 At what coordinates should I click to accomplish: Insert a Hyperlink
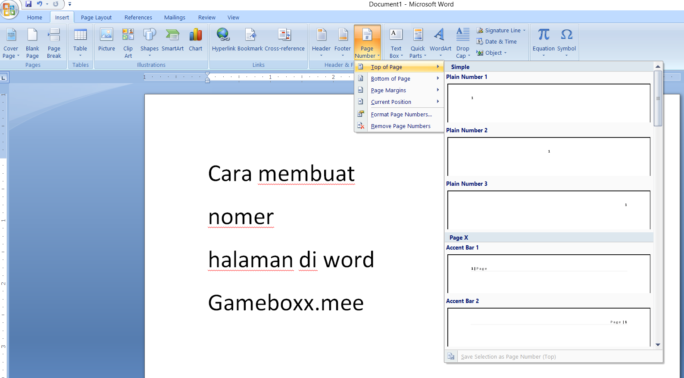point(223,40)
